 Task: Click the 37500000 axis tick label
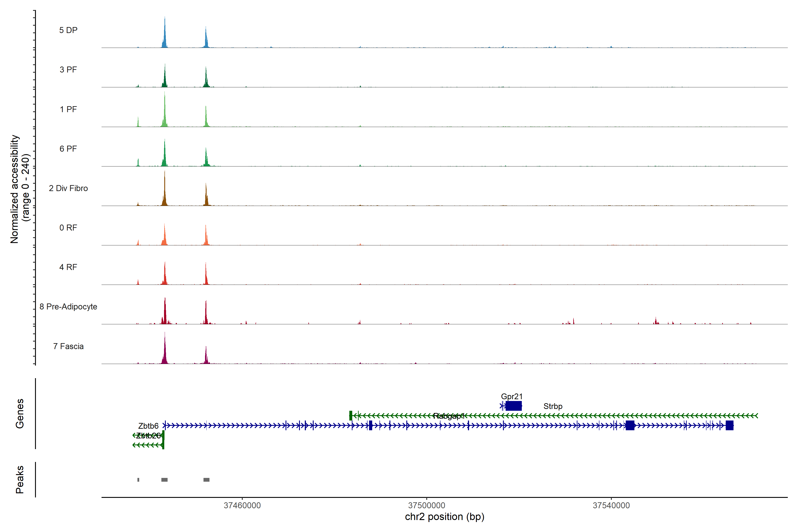click(x=426, y=506)
